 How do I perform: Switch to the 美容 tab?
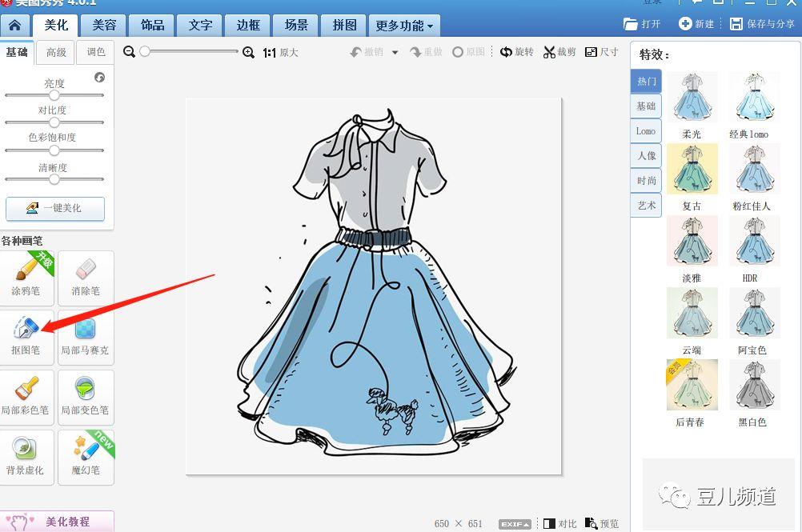tap(104, 25)
